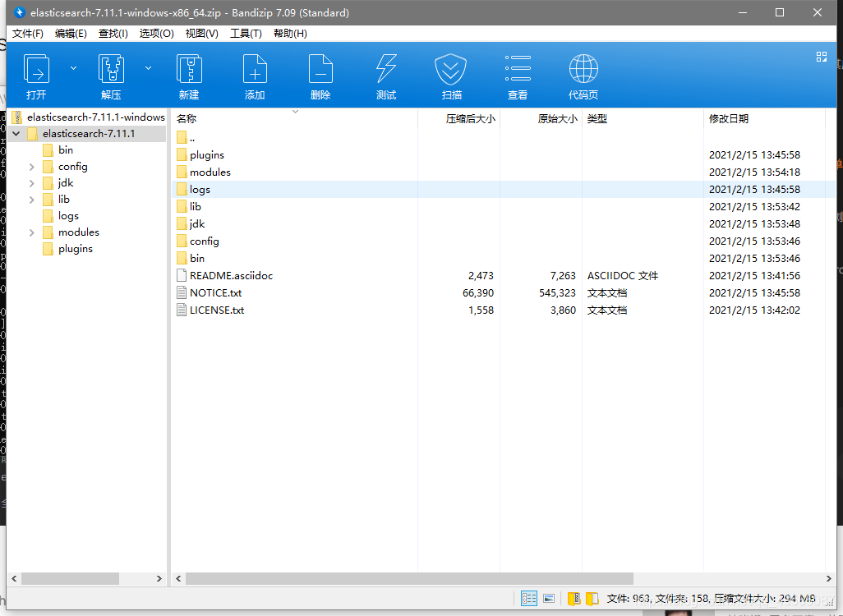This screenshot has height=616, width=843.
Task: Click file list scrollbar right arrow
Action: coord(828,578)
